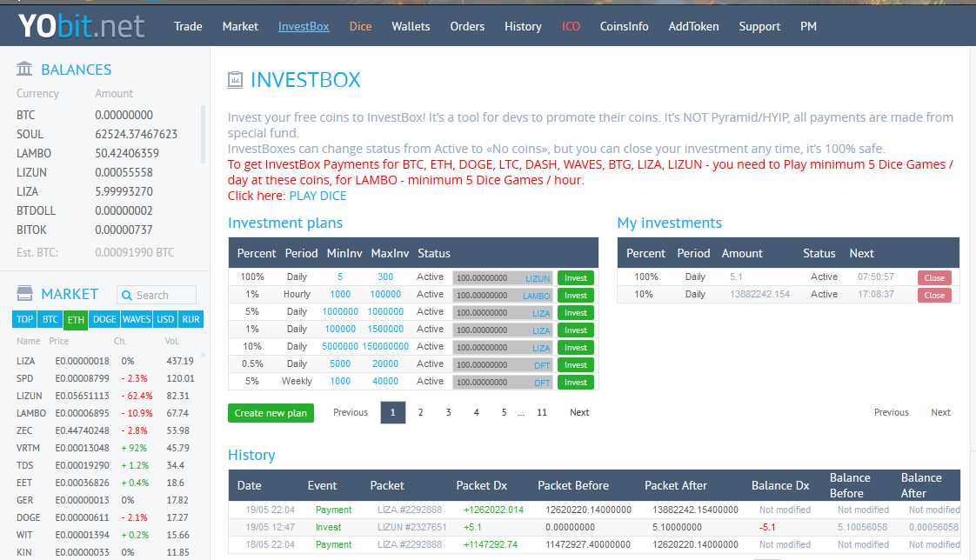The width and height of the screenshot is (976, 560).
Task: Open the Orders page
Action: 467,26
